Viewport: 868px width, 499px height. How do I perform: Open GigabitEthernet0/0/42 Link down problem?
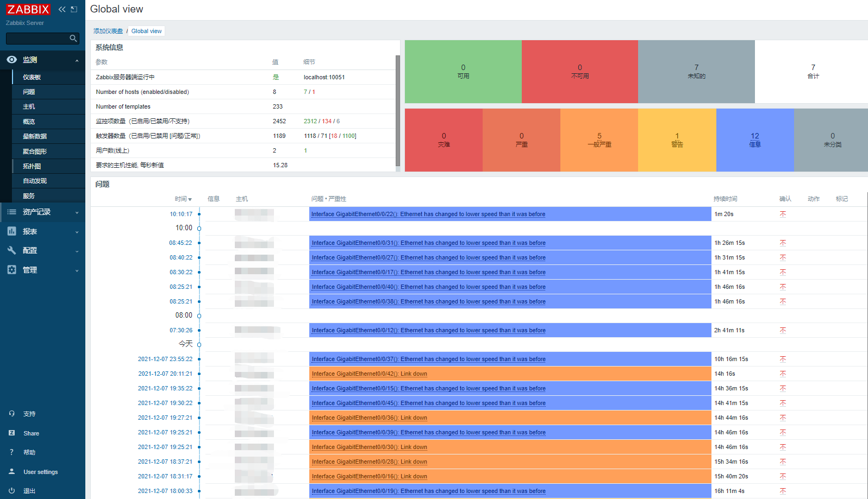[370, 374]
